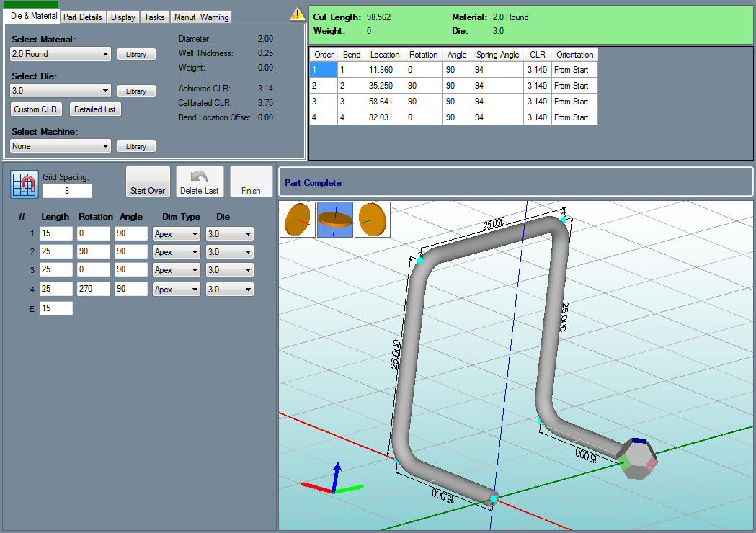This screenshot has height=533, width=756.
Task: Select the third orange disc view thumbnail
Action: (x=372, y=220)
